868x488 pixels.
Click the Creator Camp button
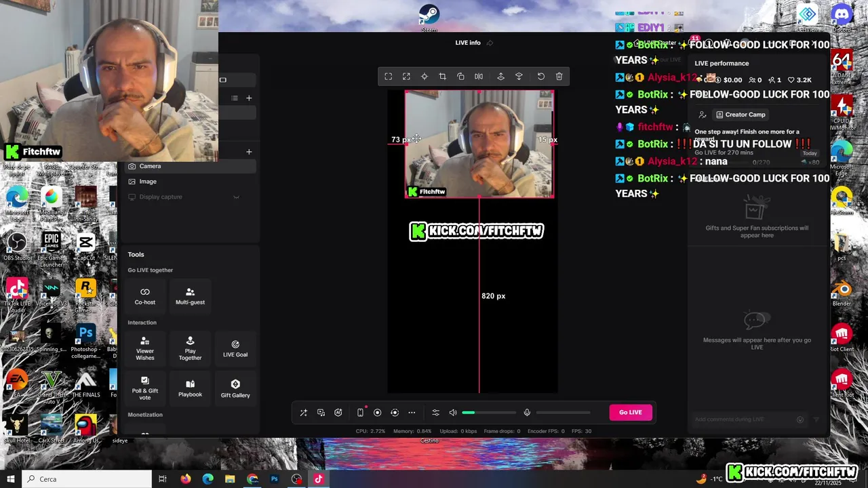(741, 115)
